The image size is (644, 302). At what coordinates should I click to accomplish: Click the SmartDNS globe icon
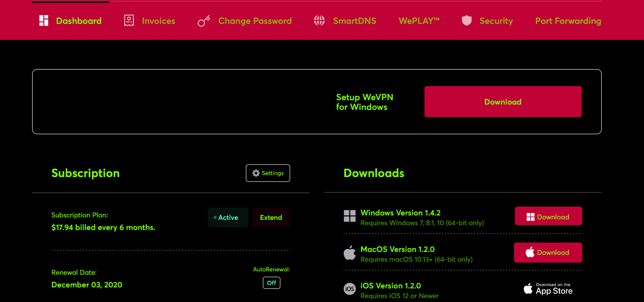319,20
